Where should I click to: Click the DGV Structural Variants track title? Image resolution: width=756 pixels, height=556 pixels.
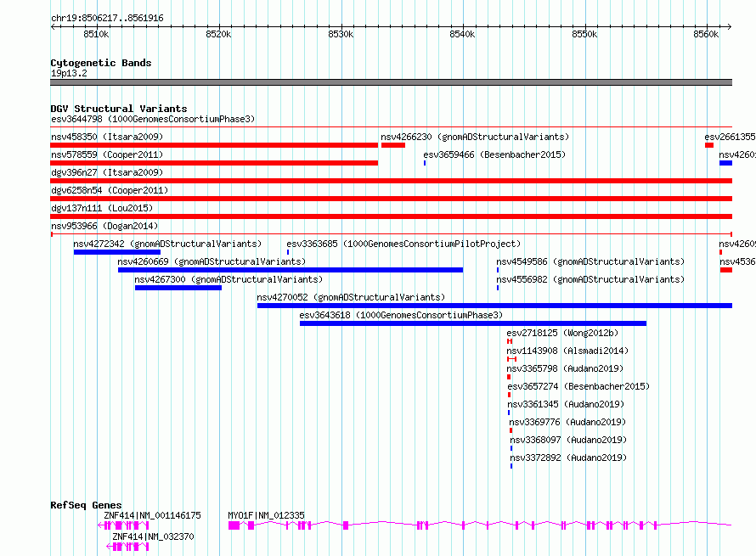(x=119, y=109)
